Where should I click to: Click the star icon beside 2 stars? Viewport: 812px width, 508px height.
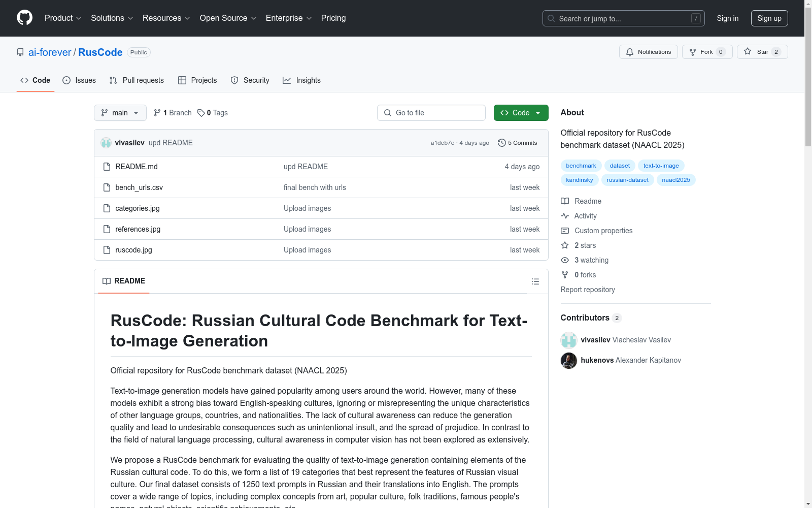coord(565,245)
